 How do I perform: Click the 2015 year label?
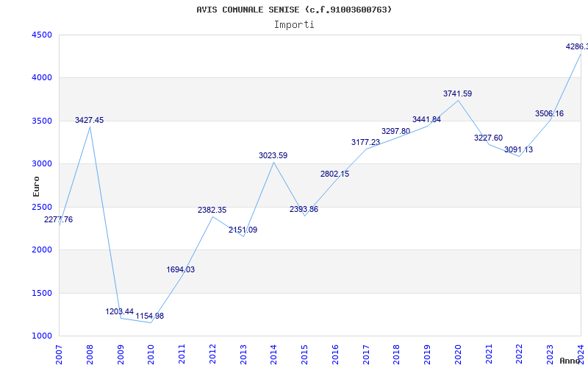coord(304,355)
